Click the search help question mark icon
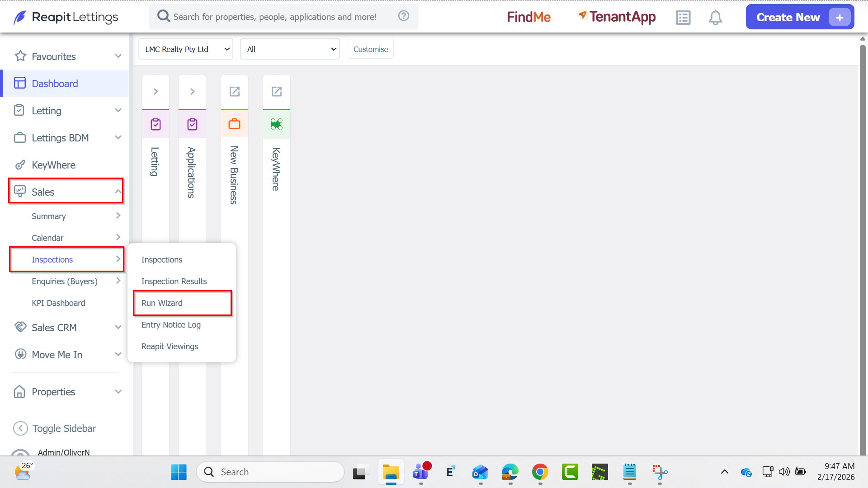The image size is (868, 488). click(404, 16)
